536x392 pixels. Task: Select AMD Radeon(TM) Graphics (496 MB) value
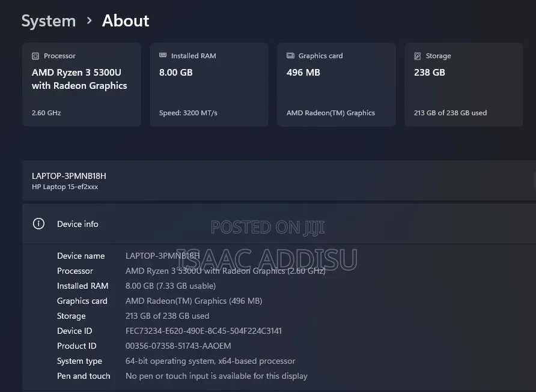pyautogui.click(x=194, y=301)
